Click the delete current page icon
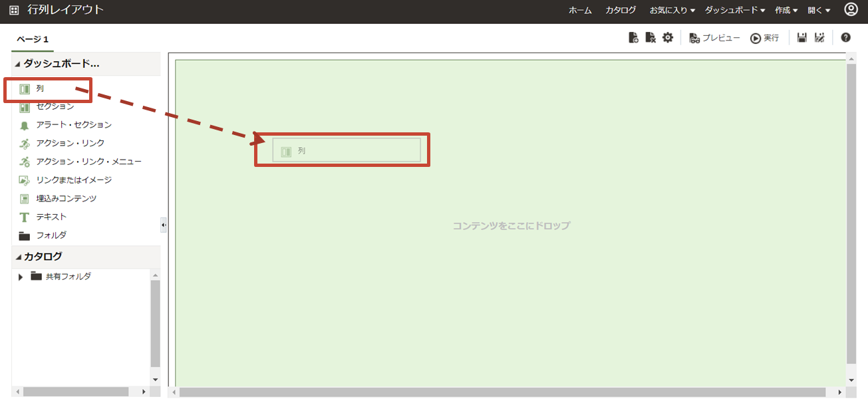The image size is (868, 405). tap(651, 38)
